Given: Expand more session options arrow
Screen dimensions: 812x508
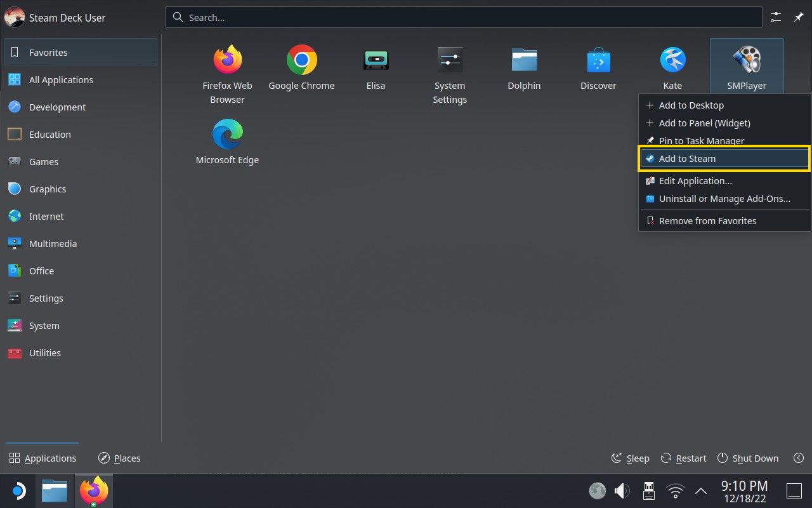Looking at the screenshot, I should pos(799,458).
